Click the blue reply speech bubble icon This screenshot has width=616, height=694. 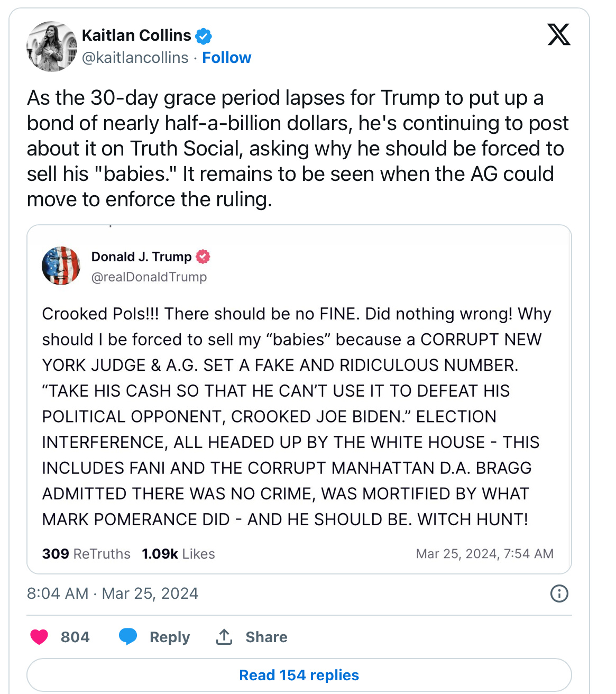(128, 636)
